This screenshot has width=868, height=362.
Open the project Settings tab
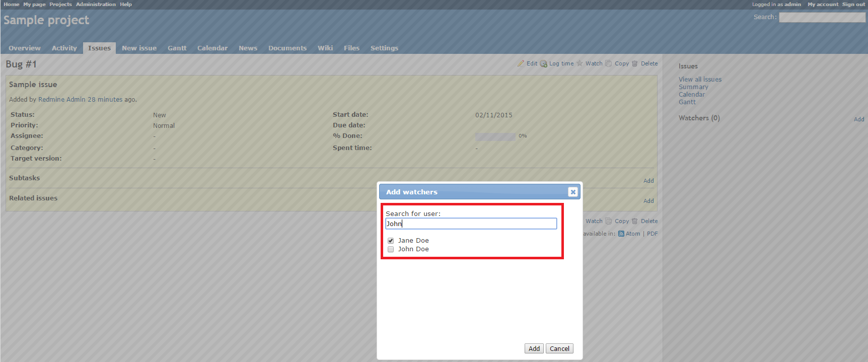click(x=384, y=48)
